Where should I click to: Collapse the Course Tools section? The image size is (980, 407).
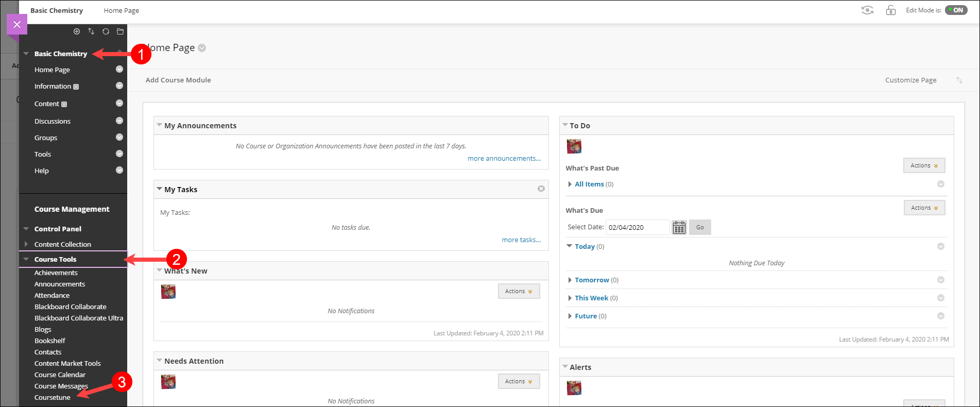tap(26, 259)
